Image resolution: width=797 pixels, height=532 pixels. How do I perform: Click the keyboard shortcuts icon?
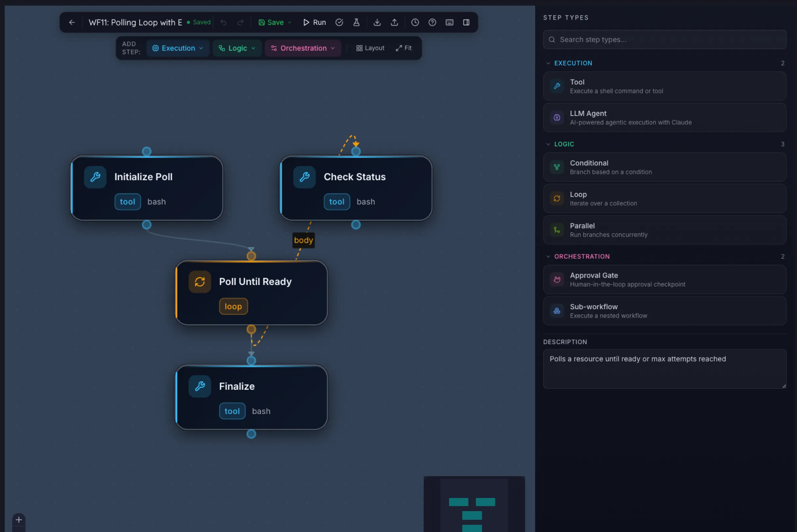(x=449, y=22)
